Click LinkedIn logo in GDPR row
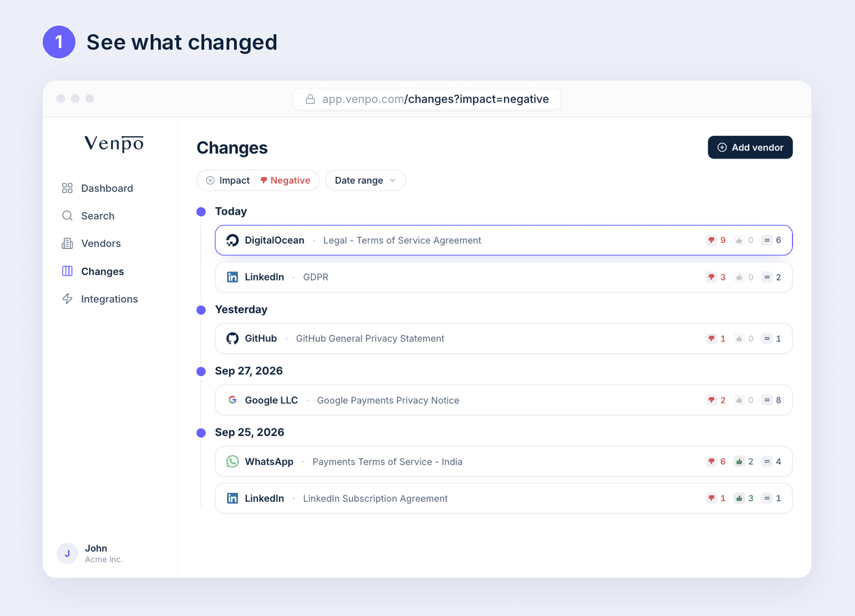 click(232, 277)
